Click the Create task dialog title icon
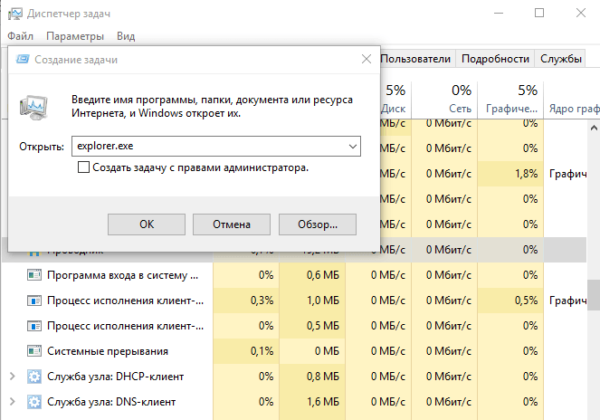This screenshot has height=420, width=600. 23,59
